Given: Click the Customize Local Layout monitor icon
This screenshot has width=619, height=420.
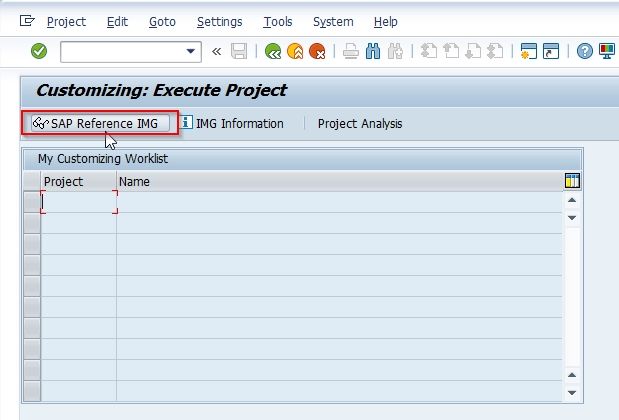Looking at the screenshot, I should pyautogui.click(x=607, y=51).
